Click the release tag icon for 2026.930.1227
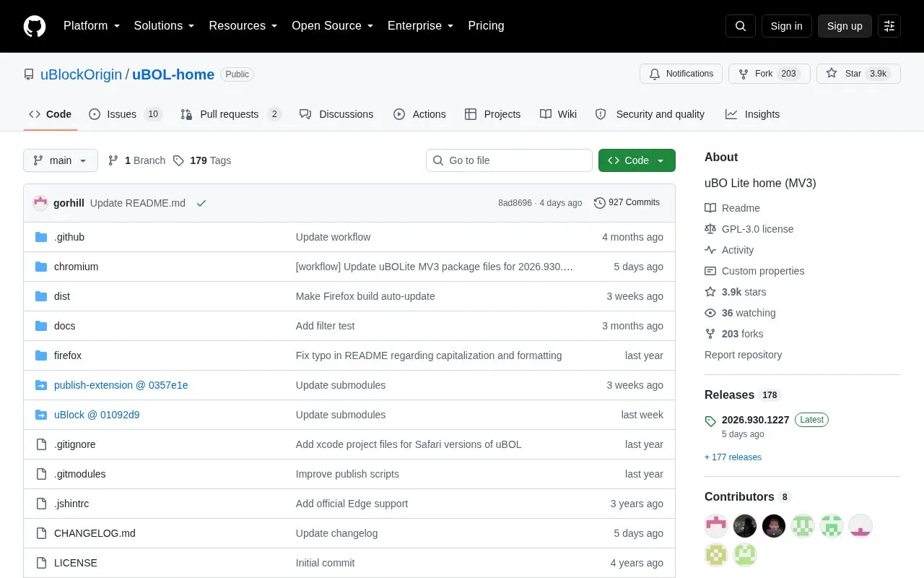The width and height of the screenshot is (924, 578). coord(710,421)
